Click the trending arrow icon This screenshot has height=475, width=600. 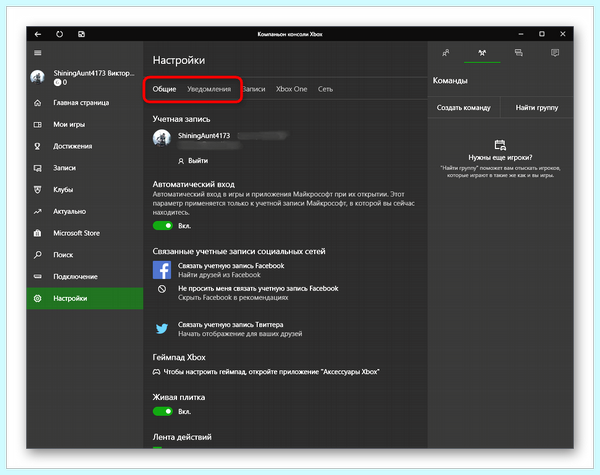[38, 211]
